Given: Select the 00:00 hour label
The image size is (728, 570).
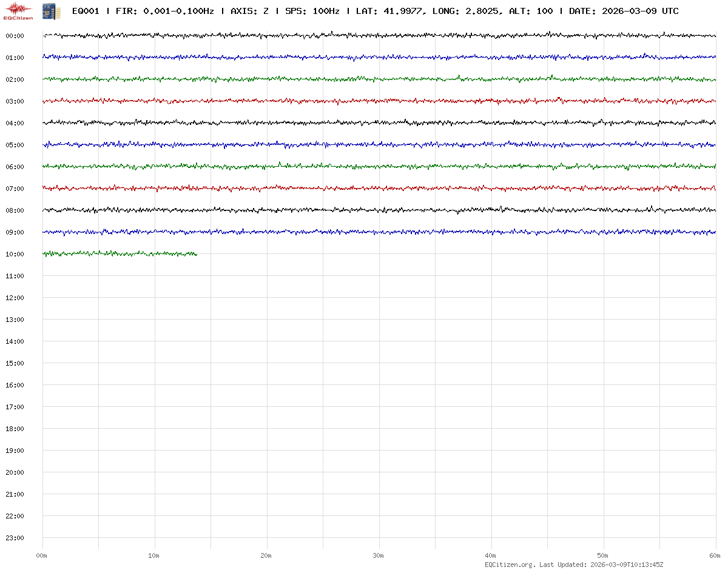Looking at the screenshot, I should click(15, 36).
